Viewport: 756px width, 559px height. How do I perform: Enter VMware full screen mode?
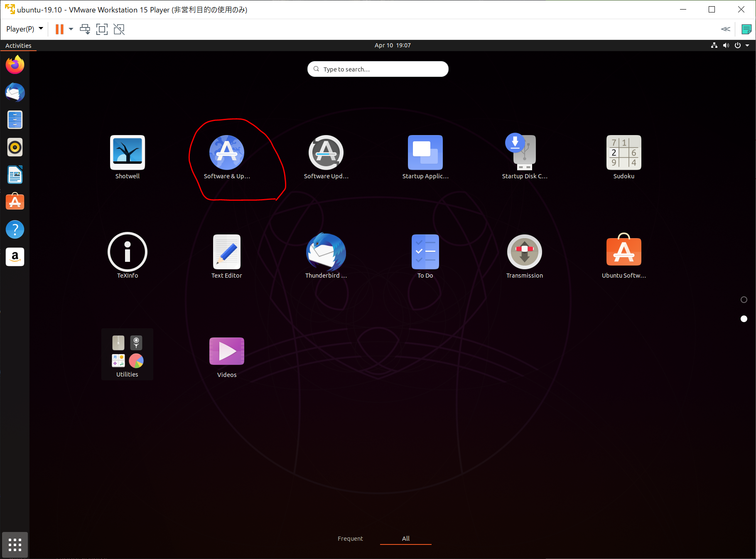[x=102, y=29]
